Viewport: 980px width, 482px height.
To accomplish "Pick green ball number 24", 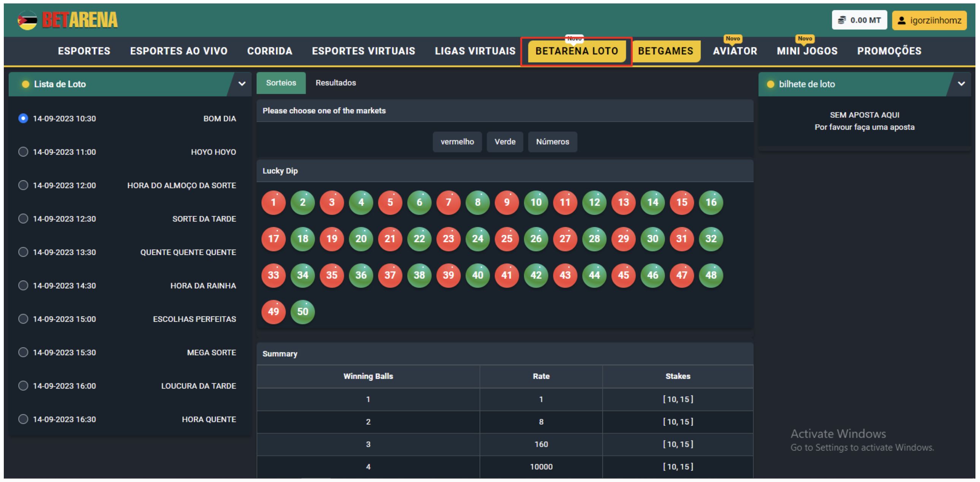I will click(x=478, y=239).
